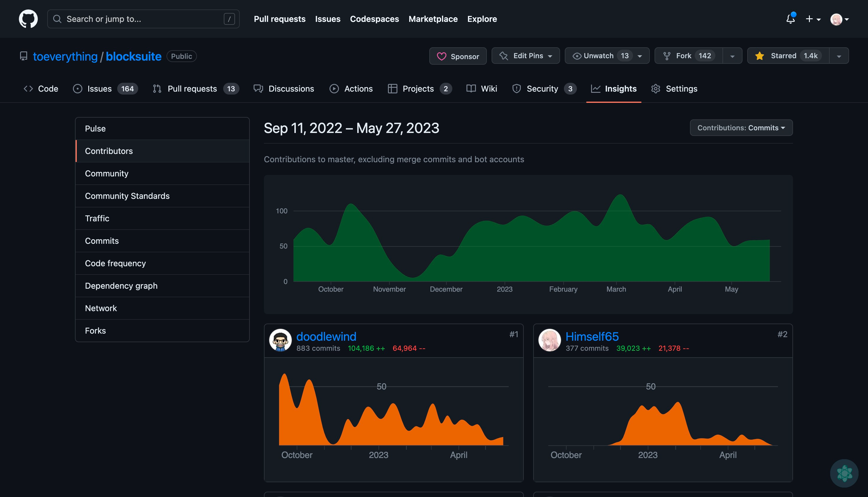Open the user avatar menu
The image size is (868, 497).
tap(839, 19)
